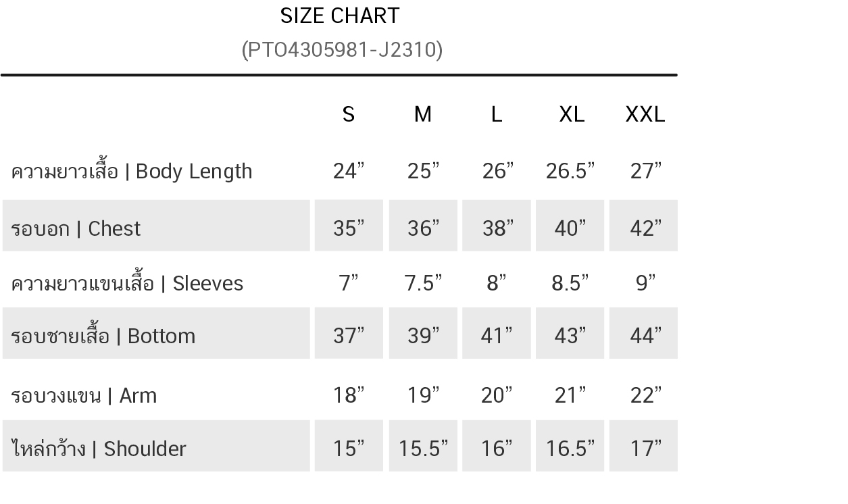Click the 42" Chest size XXL cell
The width and height of the screenshot is (848, 504).
click(645, 228)
